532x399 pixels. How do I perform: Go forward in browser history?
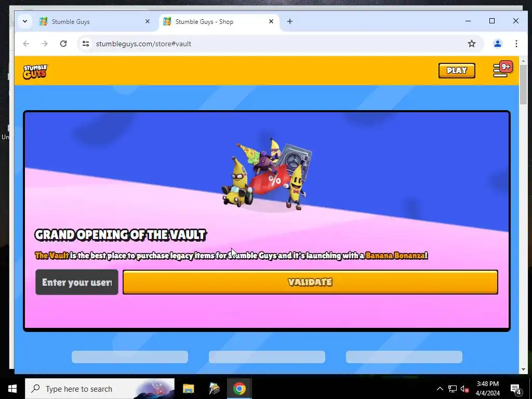click(45, 44)
